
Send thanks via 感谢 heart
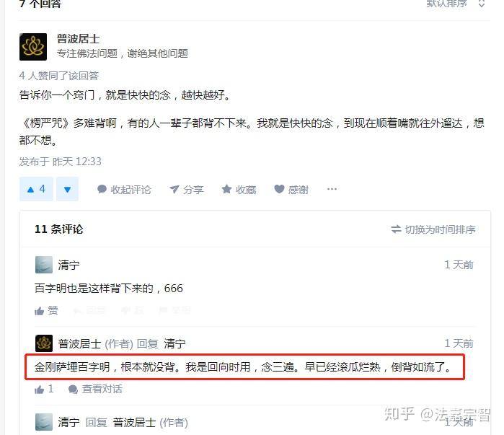(x=291, y=190)
